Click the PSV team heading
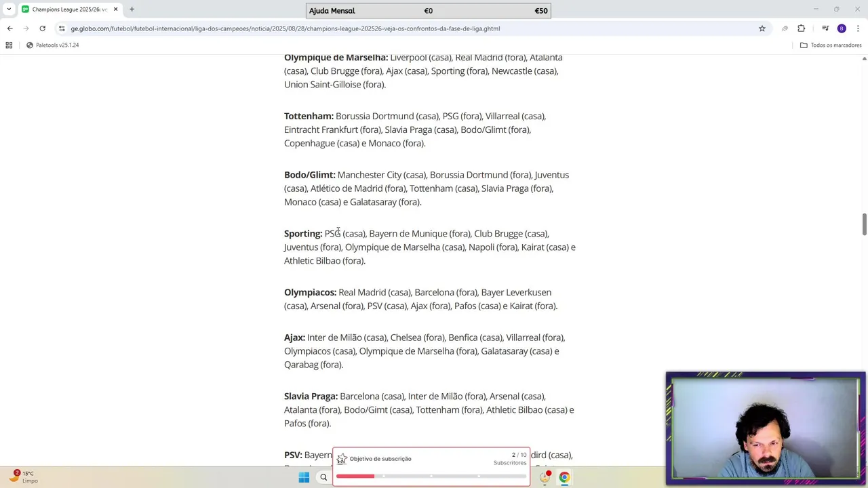Viewport: 868px width, 488px height. tap(293, 455)
